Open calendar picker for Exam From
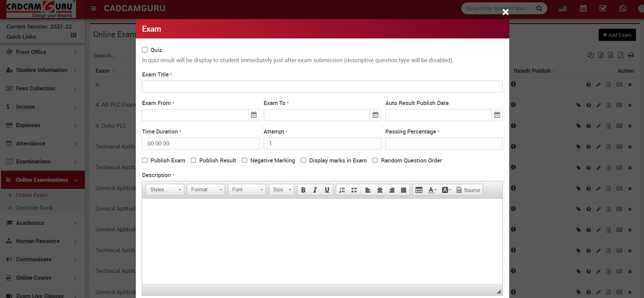This screenshot has height=298, width=644. [254, 115]
